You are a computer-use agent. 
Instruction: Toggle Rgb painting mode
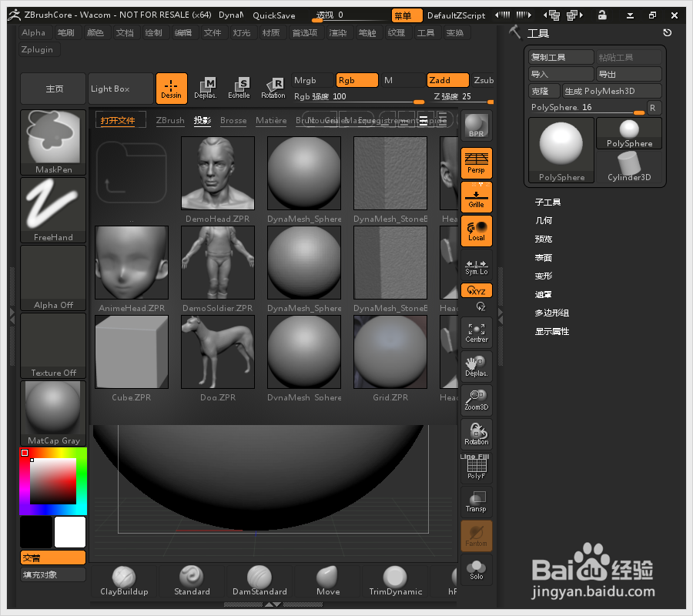(356, 79)
